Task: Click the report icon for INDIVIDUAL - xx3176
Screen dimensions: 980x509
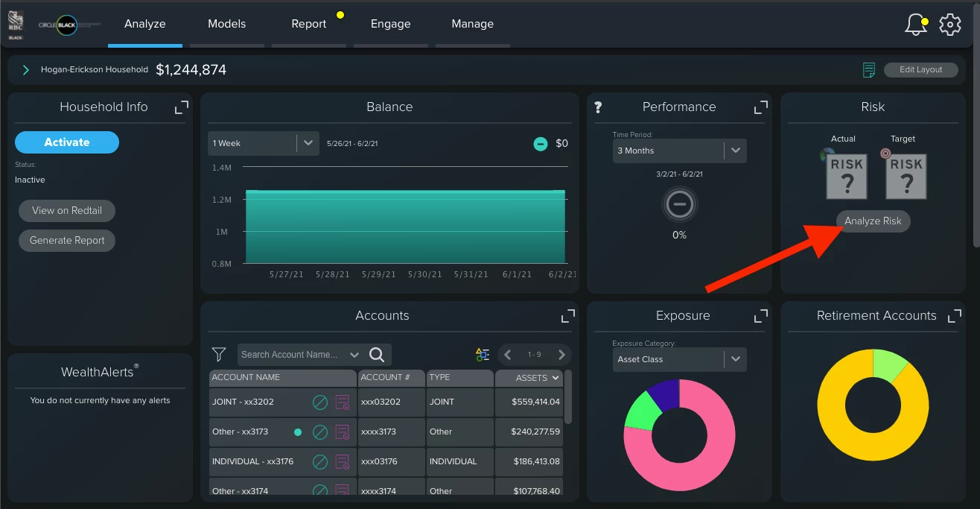Action: pos(342,462)
